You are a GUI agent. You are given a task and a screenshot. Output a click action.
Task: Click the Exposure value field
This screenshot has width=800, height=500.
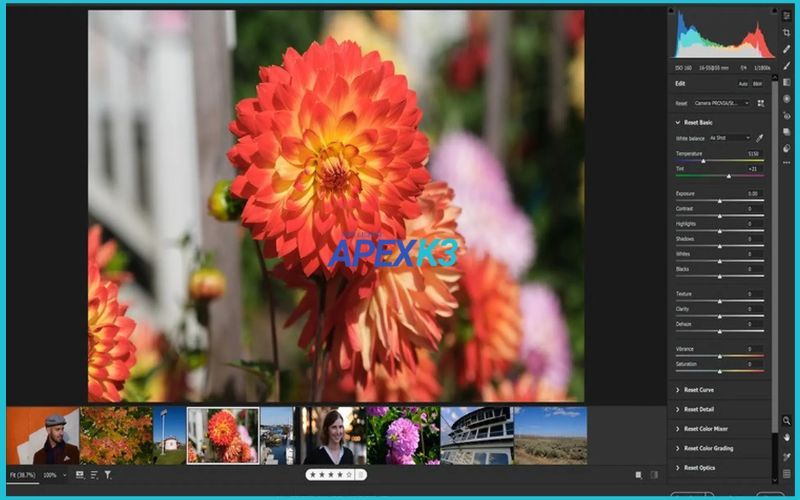click(x=752, y=193)
